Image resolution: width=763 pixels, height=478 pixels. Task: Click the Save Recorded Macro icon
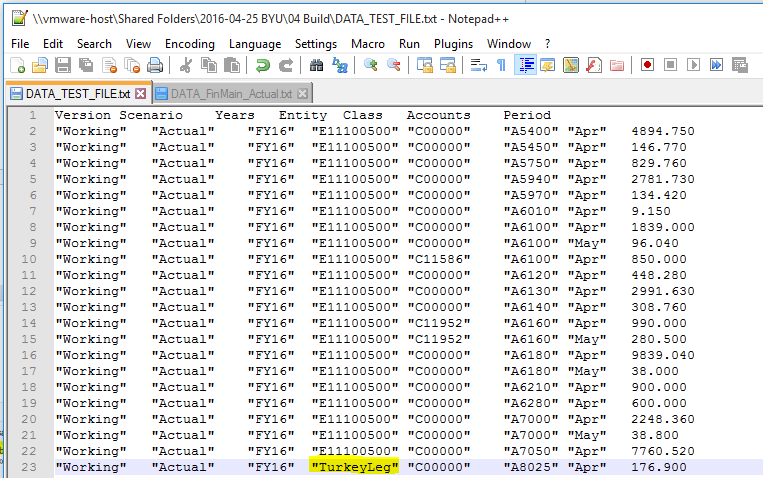pyautogui.click(x=740, y=65)
